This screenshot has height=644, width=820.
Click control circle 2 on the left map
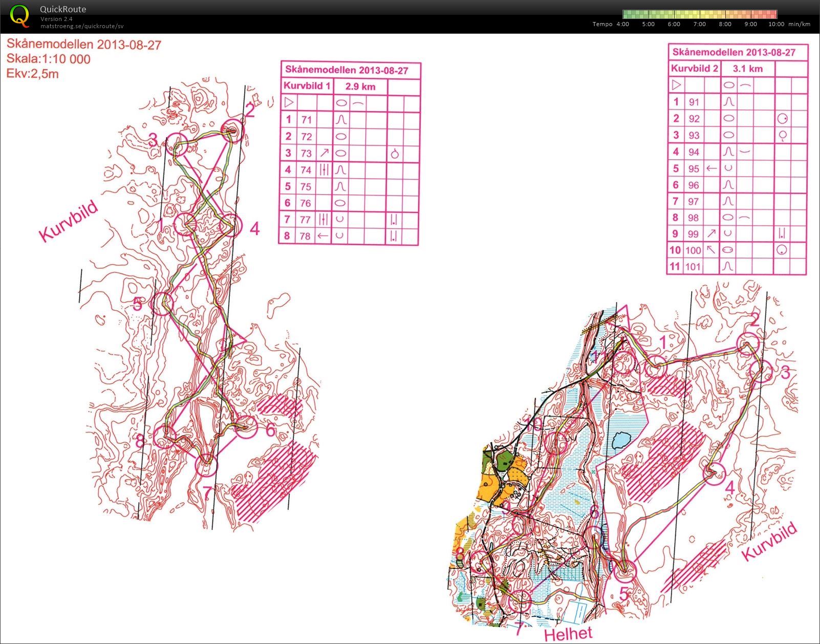pyautogui.click(x=232, y=131)
